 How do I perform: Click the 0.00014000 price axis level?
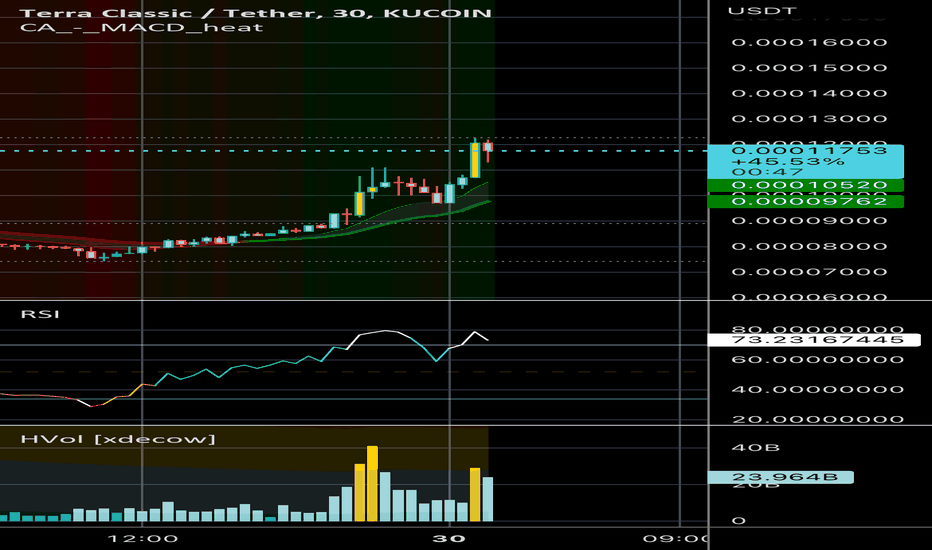tap(810, 93)
